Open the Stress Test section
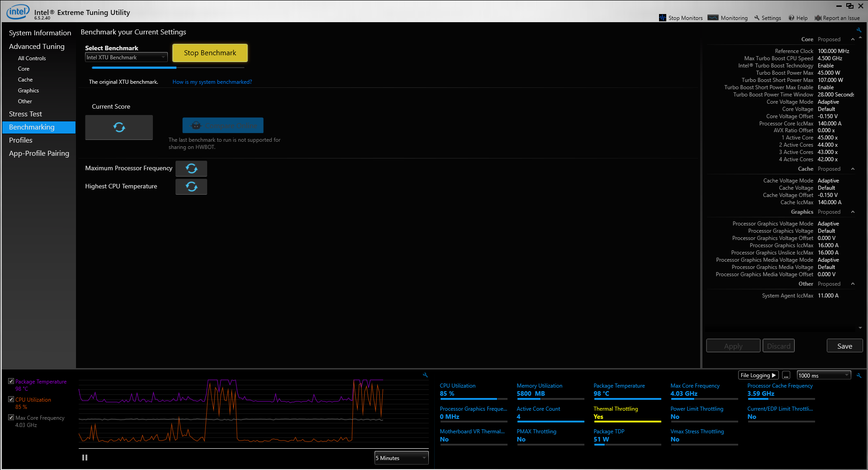 (x=25, y=114)
